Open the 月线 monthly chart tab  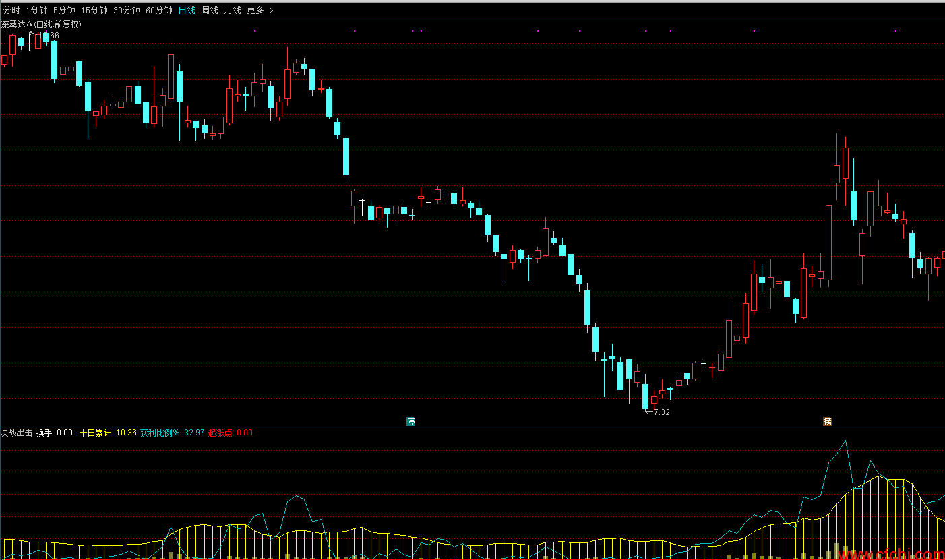coord(233,10)
